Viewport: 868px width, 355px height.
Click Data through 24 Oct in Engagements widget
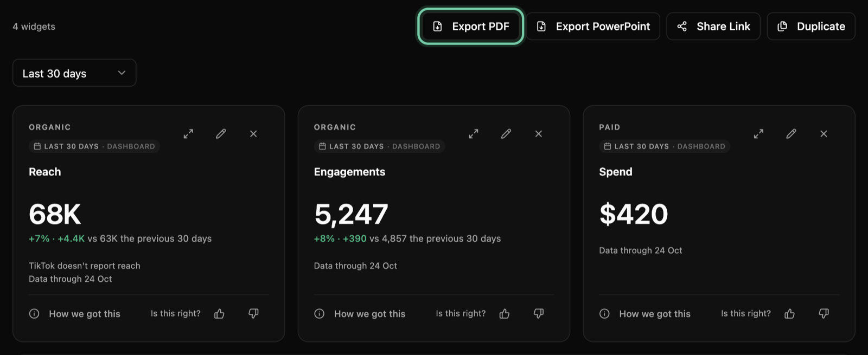click(355, 266)
